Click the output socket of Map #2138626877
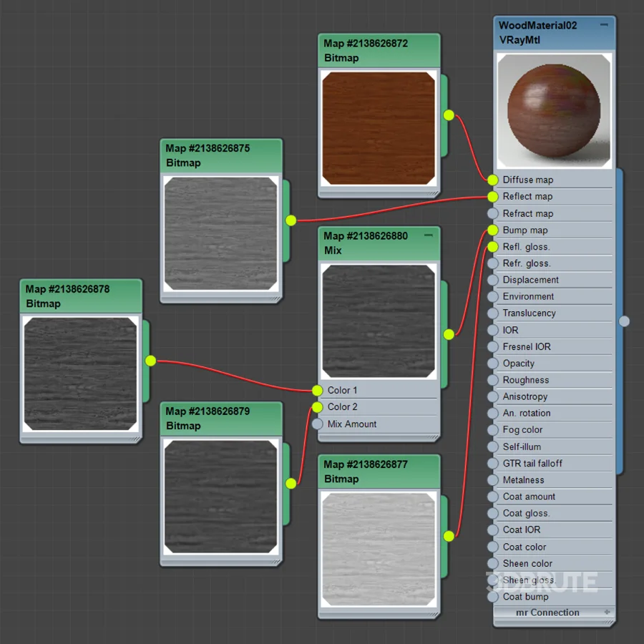Image resolution: width=644 pixels, height=644 pixels. (x=448, y=535)
